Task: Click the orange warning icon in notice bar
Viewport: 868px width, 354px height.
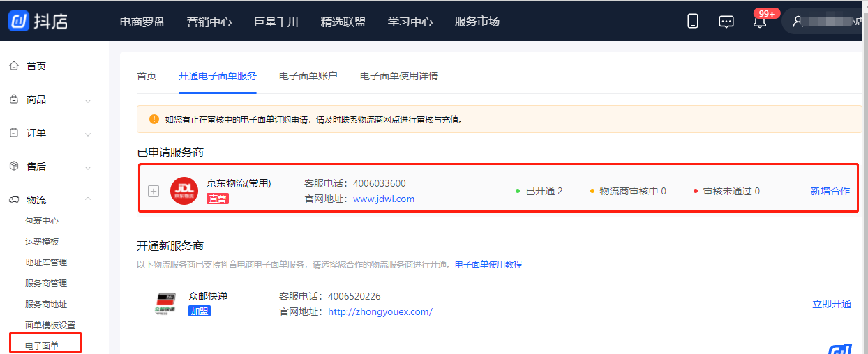Action: pos(154,119)
